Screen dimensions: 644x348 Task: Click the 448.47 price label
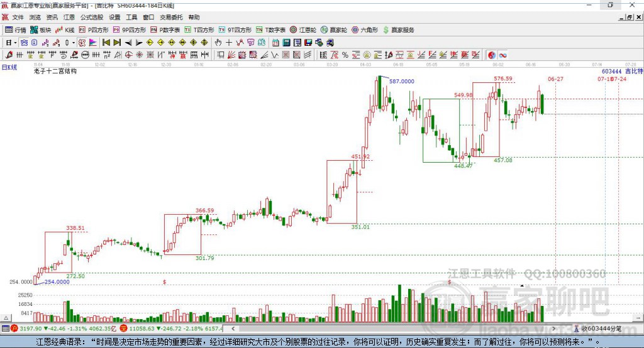point(464,166)
